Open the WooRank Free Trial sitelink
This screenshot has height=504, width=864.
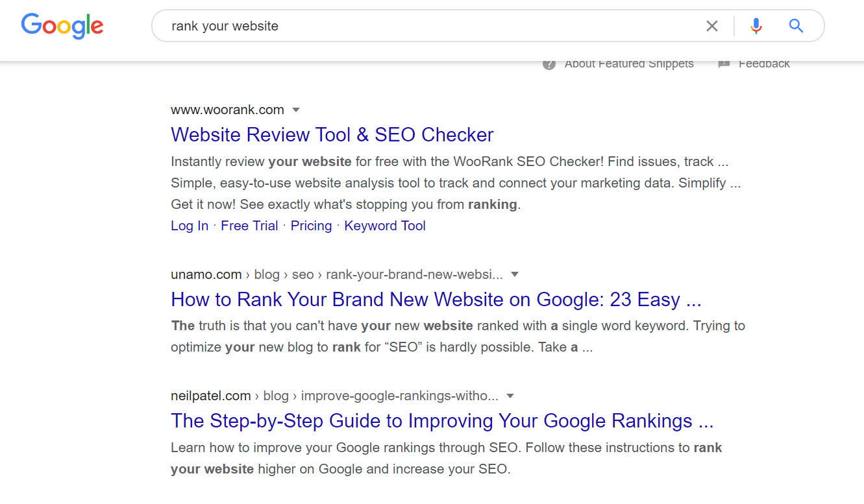pyautogui.click(x=249, y=226)
